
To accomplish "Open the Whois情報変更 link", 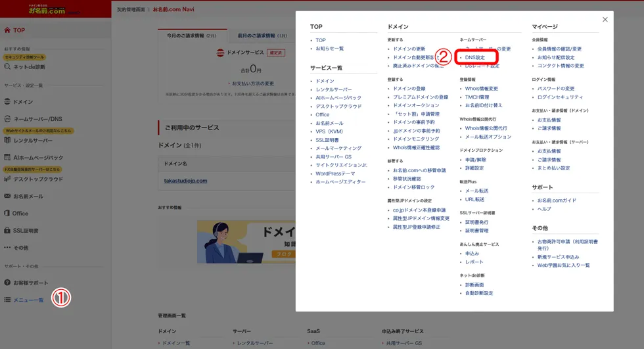I will 481,89.
